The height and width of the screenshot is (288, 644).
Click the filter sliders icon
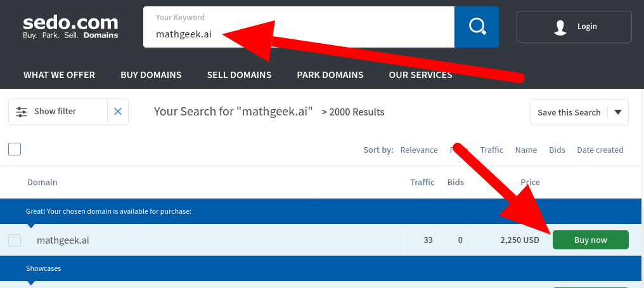pos(22,112)
